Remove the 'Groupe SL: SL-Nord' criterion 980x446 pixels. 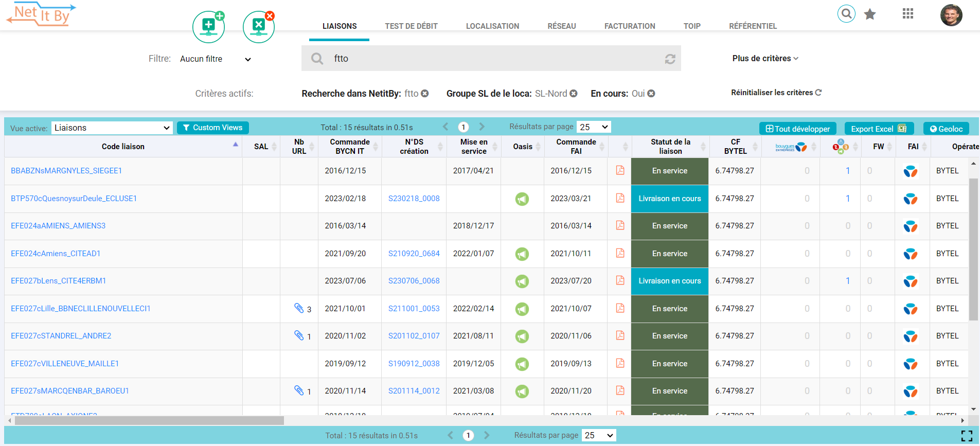coord(574,94)
